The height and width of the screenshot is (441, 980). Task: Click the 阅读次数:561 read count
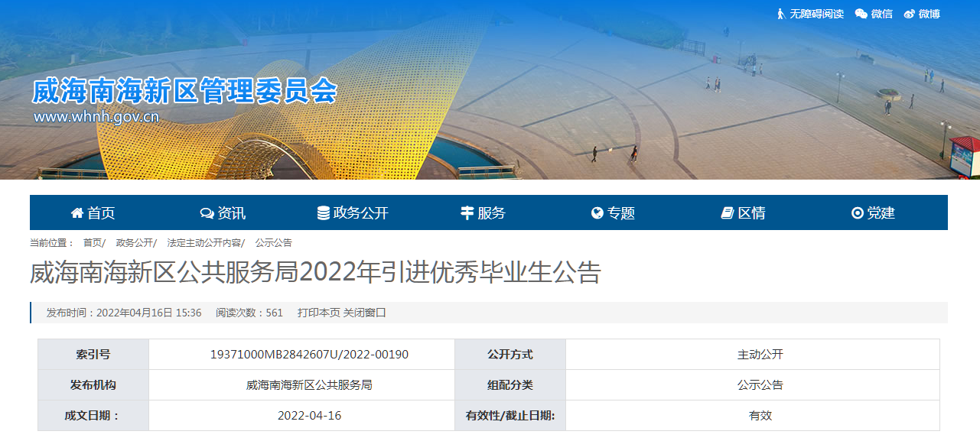coord(249,313)
